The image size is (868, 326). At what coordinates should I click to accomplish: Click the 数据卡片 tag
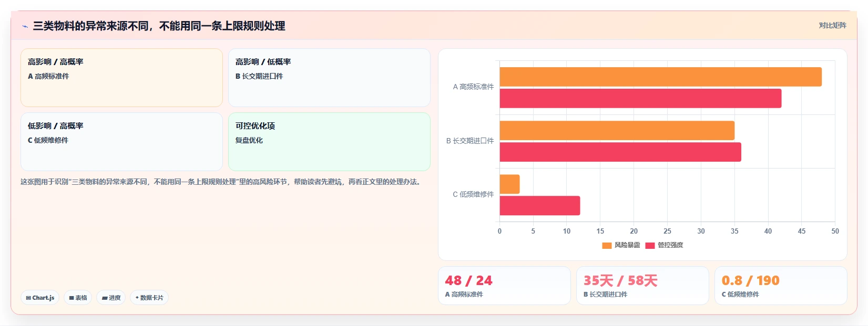click(x=149, y=298)
